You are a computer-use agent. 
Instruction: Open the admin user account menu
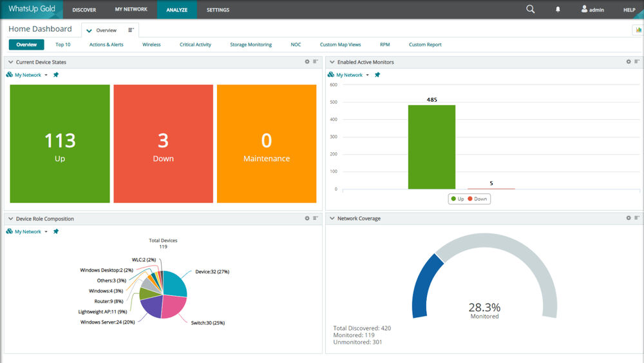pyautogui.click(x=592, y=10)
